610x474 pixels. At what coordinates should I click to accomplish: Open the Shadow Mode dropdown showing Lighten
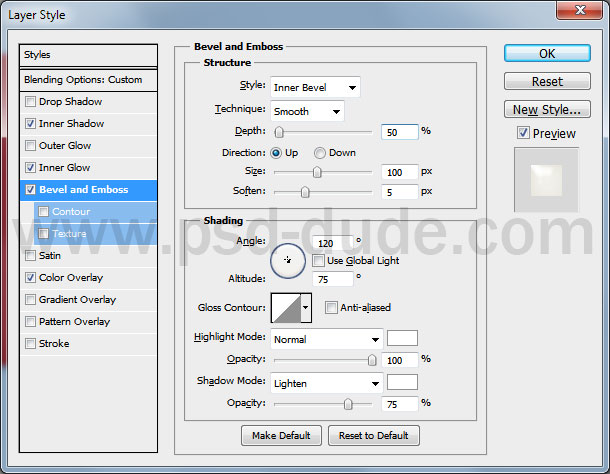click(x=326, y=383)
